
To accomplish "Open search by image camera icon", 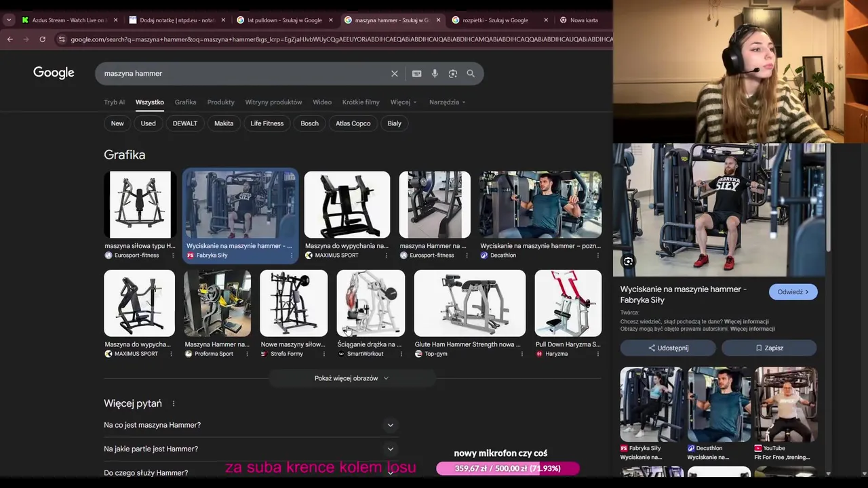I will pos(453,73).
